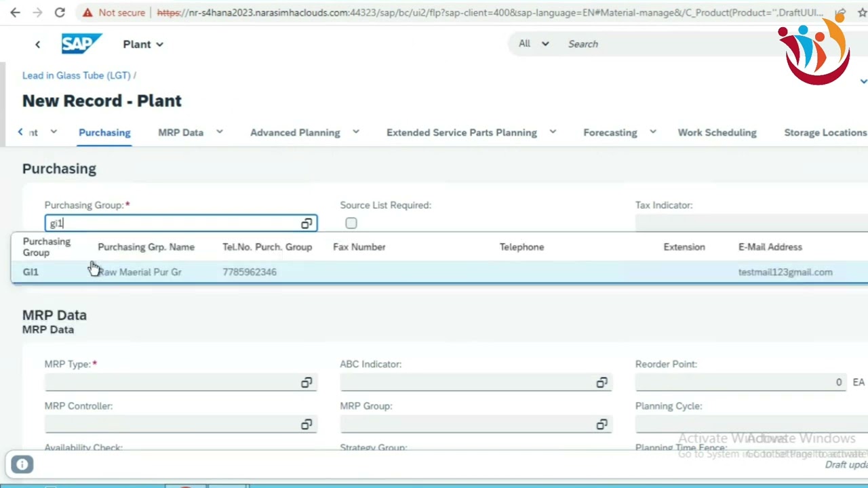Expand the Forecasting tab submenu
868x488 pixels.
point(652,131)
